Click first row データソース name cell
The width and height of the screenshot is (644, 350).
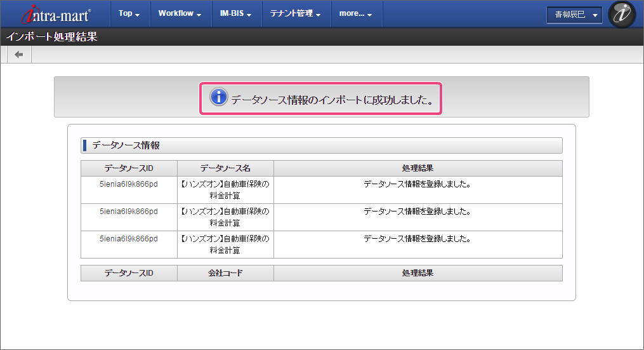pos(225,190)
